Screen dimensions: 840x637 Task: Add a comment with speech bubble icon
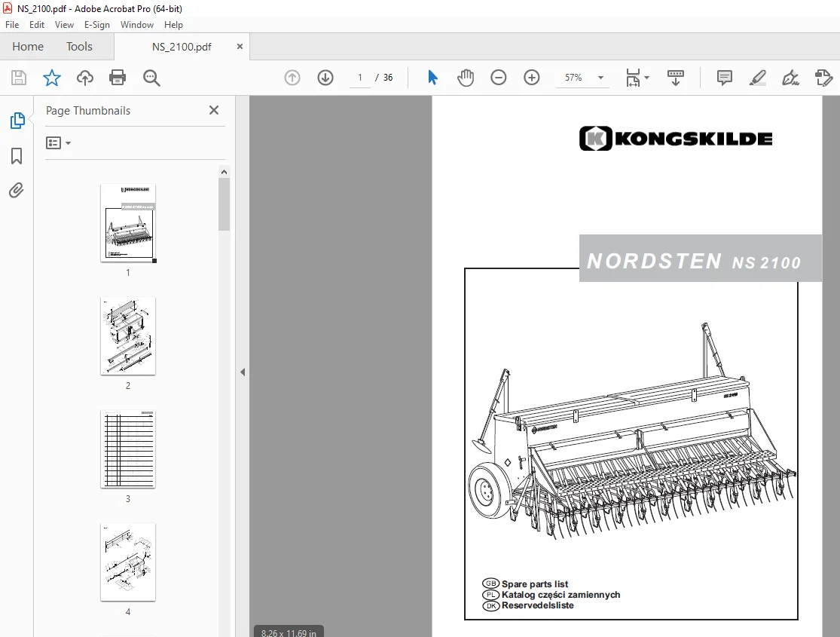724,78
